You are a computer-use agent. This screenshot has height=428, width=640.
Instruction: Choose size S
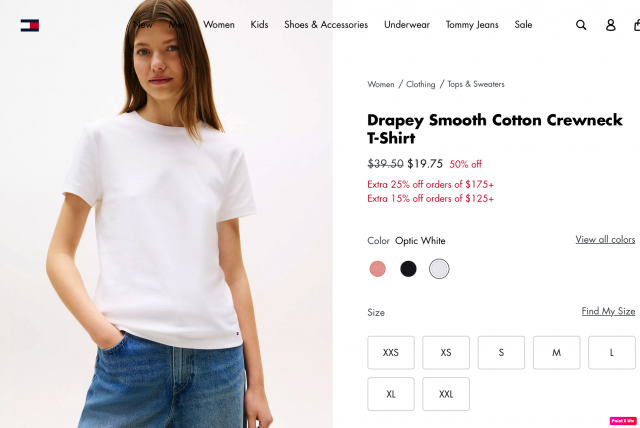click(501, 353)
